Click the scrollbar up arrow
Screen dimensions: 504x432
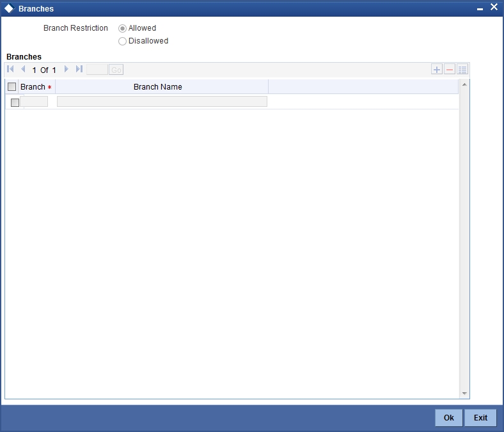464,84
